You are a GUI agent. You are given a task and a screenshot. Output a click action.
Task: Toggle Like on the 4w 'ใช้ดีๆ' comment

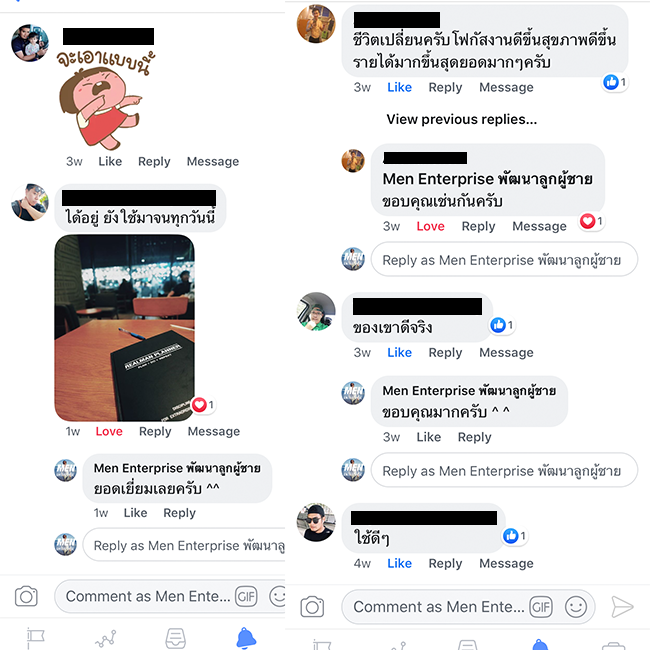tap(399, 563)
